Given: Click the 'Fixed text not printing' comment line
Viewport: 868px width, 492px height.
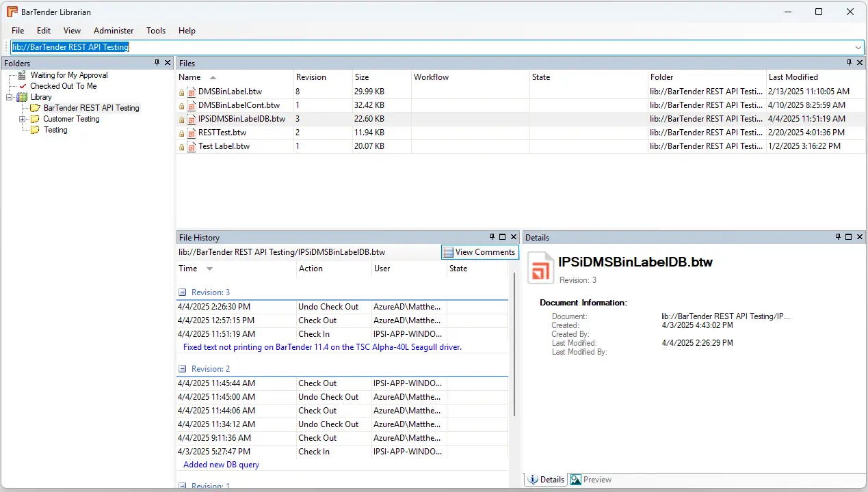Looking at the screenshot, I should pyautogui.click(x=322, y=347).
